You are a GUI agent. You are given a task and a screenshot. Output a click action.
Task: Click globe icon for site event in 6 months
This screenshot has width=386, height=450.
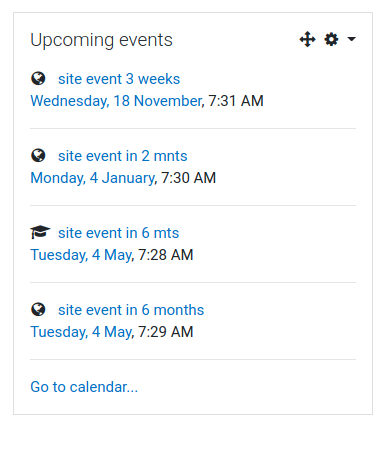point(38,310)
